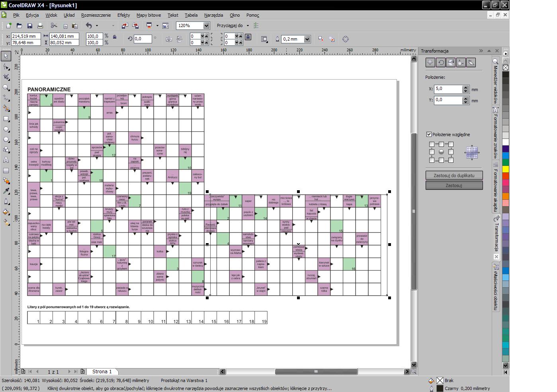Open the 120% zoom level dropdown
Viewport: 557px width, 392px height.
click(206, 25)
